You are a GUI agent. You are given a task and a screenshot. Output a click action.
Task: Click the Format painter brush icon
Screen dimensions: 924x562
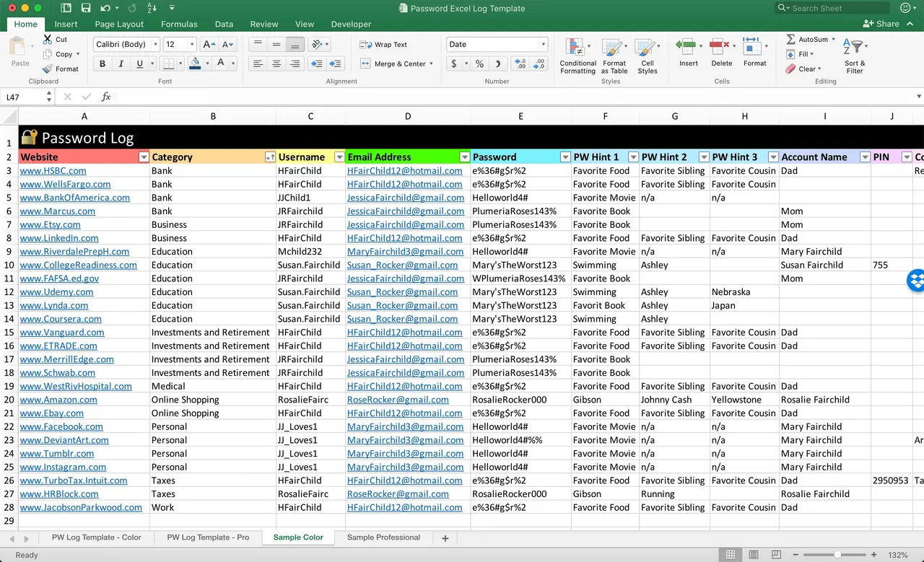[47, 69]
